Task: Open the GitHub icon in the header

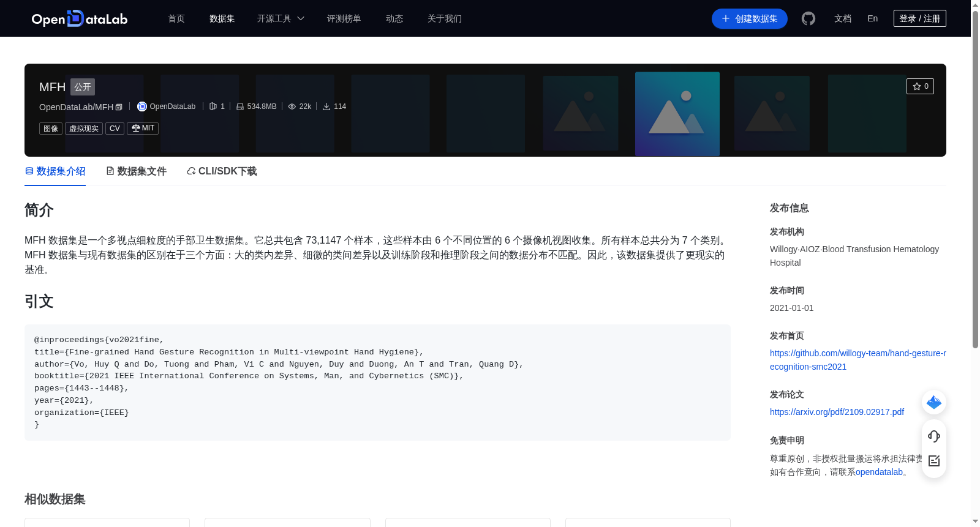Action: pos(809,18)
